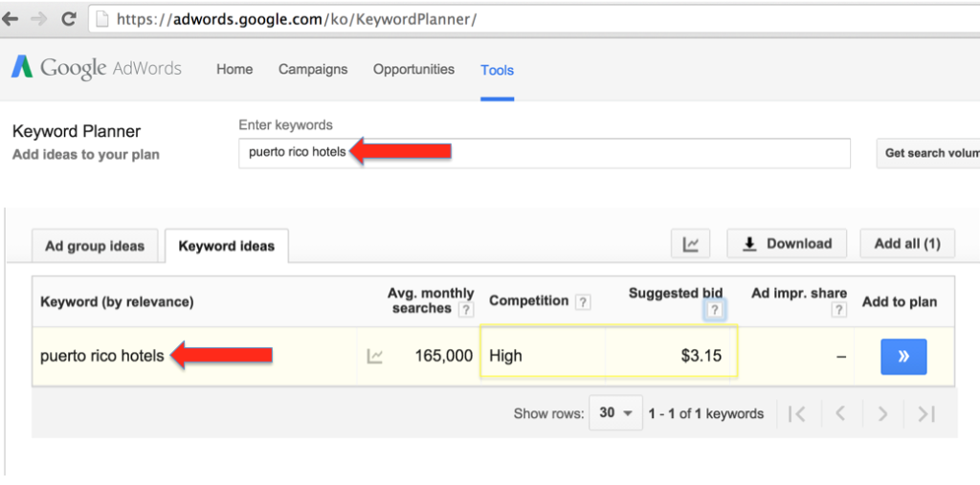Screen dimensions: 980x485
Task: Open the chart view icon beside Download
Action: (691, 244)
